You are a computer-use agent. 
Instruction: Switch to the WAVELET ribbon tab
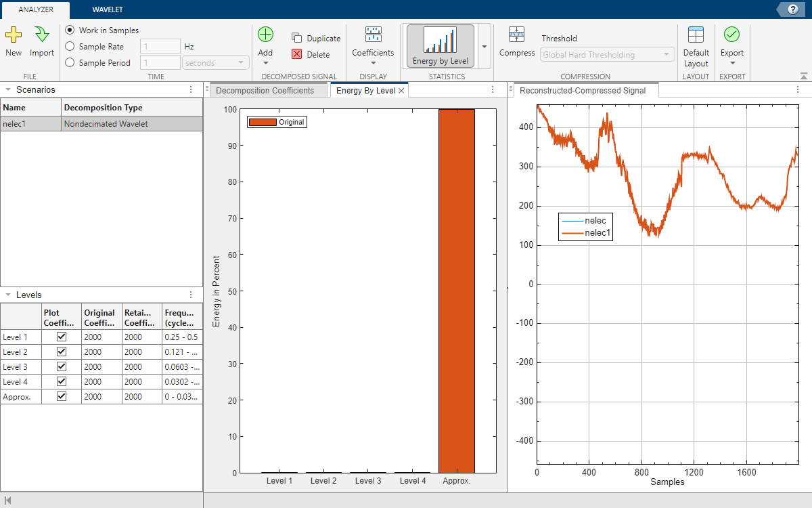108,9
